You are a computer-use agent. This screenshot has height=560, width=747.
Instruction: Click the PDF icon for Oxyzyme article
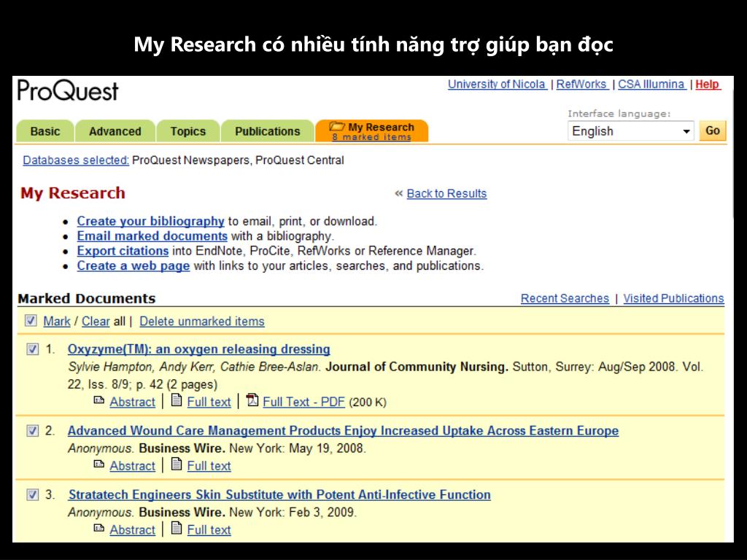252,400
